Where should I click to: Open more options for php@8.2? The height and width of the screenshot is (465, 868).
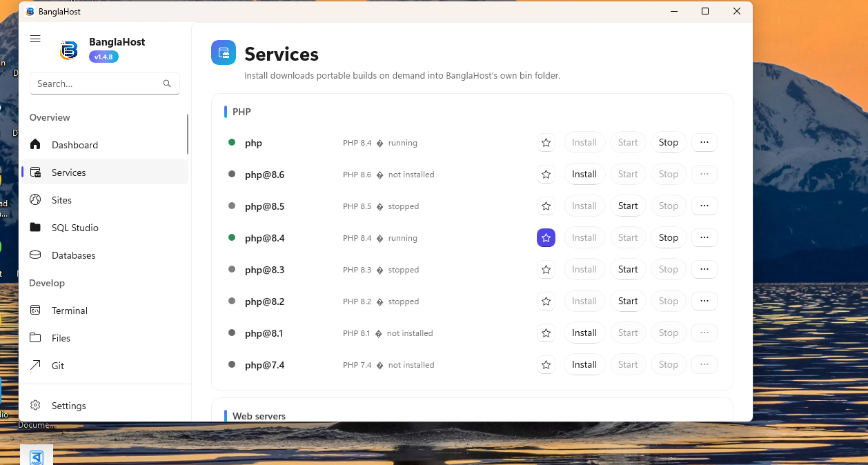coord(704,301)
